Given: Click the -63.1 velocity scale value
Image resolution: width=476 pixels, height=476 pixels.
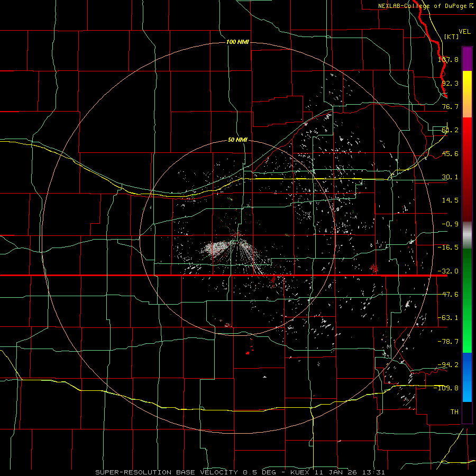Looking at the screenshot, I should click(448, 318).
